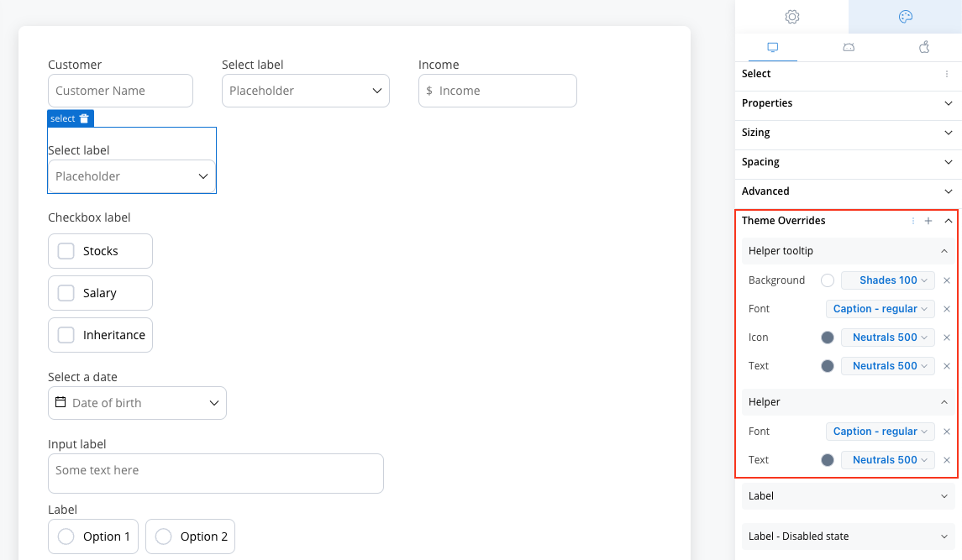Check the Stocks checkbox
The image size is (962, 560).
click(x=66, y=251)
